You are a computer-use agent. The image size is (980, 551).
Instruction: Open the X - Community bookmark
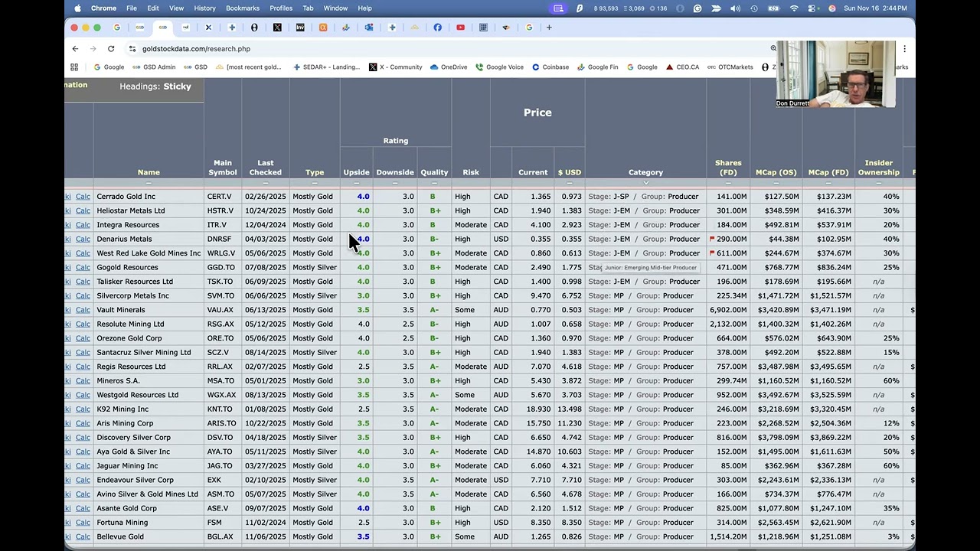click(395, 67)
